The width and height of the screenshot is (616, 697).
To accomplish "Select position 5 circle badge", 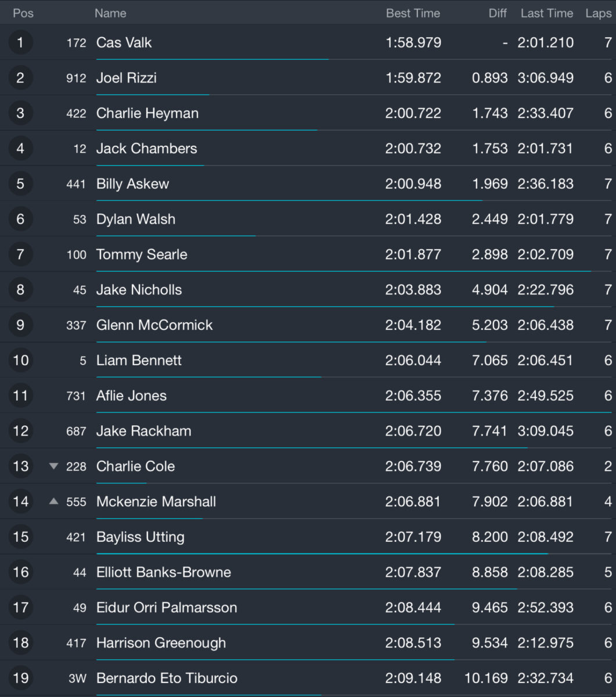I will [x=20, y=184].
